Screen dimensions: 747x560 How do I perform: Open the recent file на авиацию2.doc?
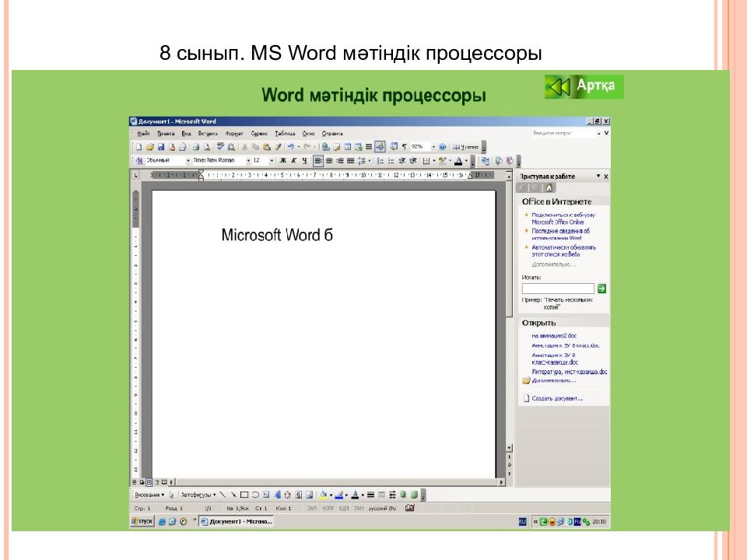pos(554,336)
